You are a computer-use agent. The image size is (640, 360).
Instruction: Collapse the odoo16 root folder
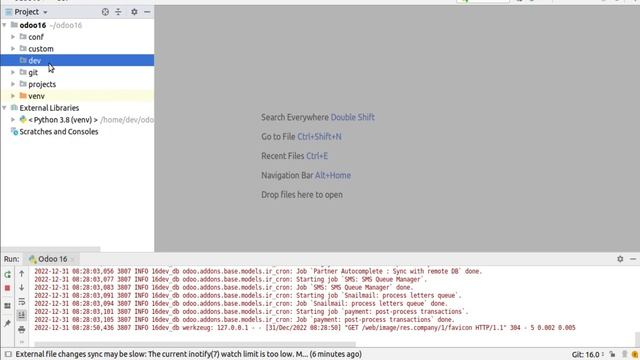[4, 25]
